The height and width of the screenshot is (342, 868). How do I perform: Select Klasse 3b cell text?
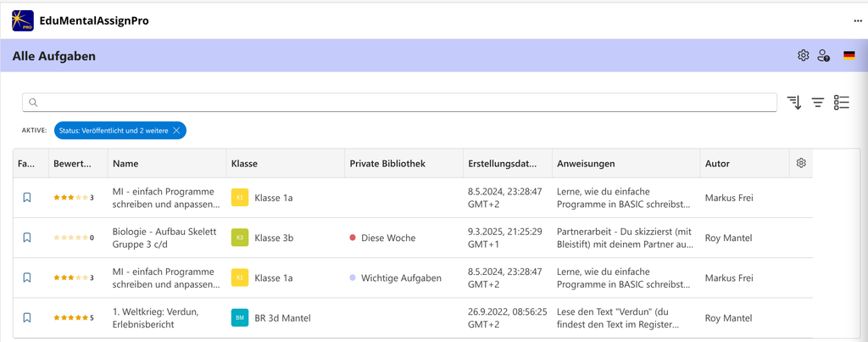coord(274,238)
